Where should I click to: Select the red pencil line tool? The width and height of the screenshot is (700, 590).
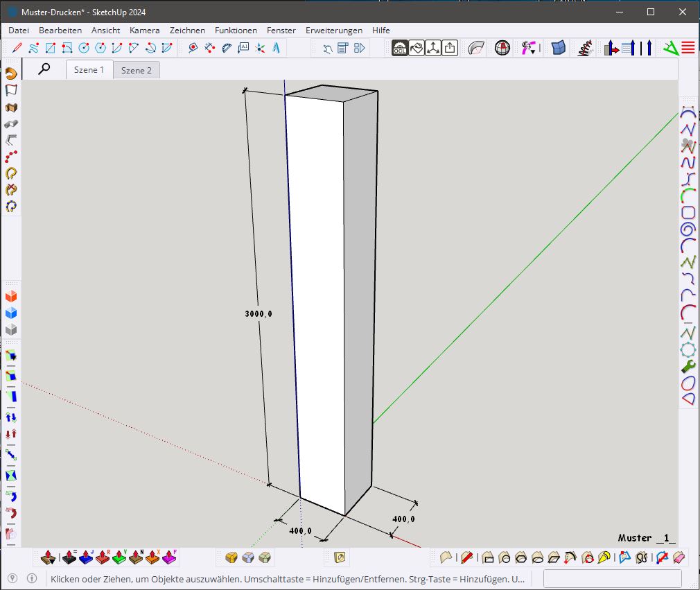[x=17, y=48]
